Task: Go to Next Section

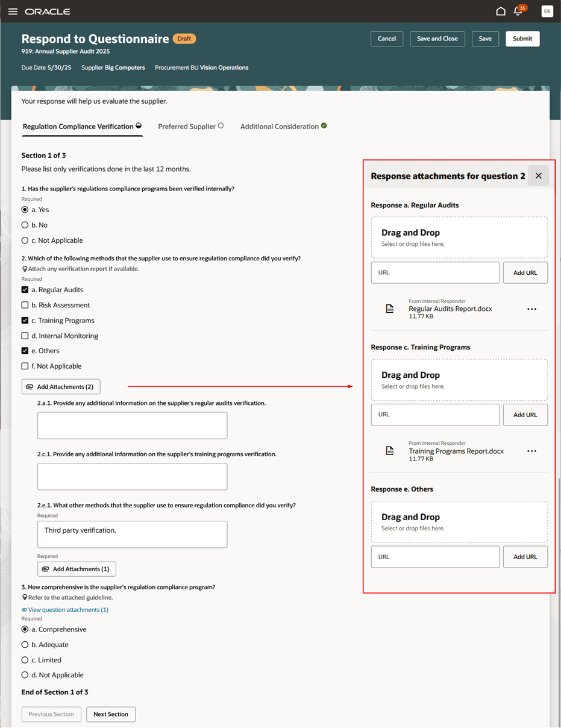Action: [111, 714]
